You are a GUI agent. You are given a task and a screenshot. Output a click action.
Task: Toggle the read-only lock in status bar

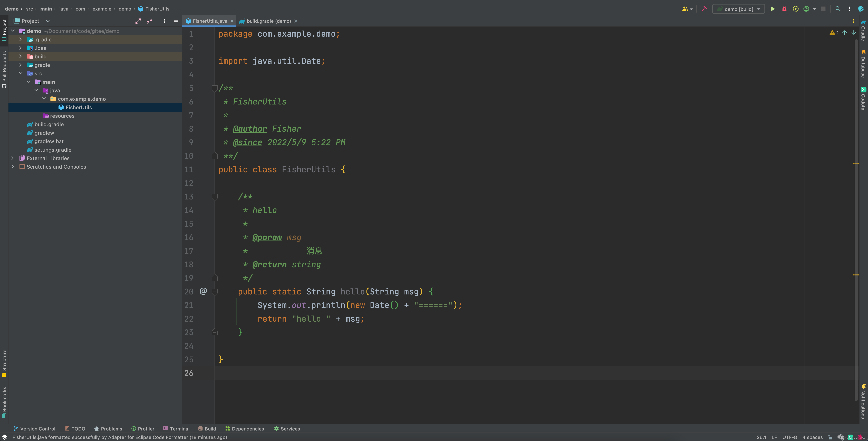(x=831, y=437)
